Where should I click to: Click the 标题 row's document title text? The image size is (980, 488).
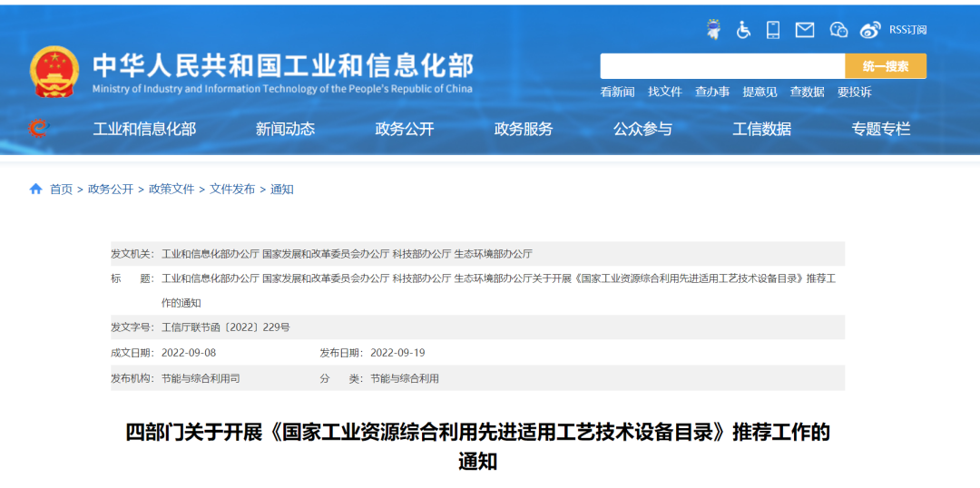coord(498,290)
